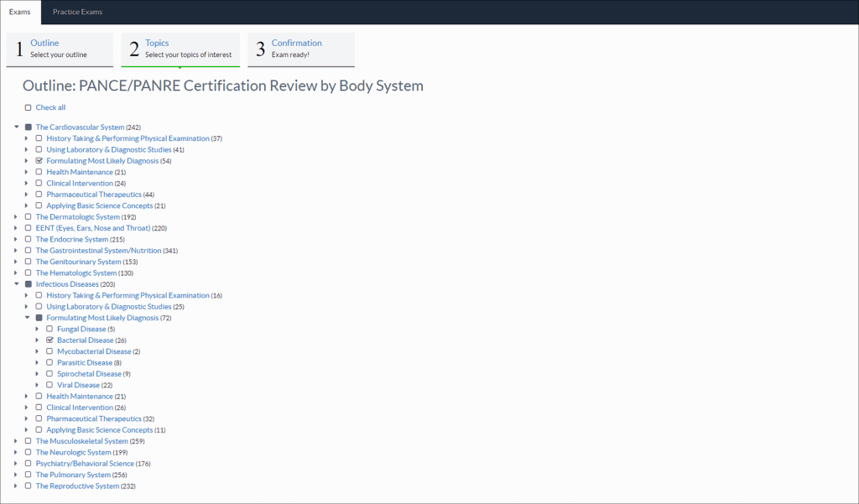Collapse The Cardiovascular System node
859x504 pixels.
click(17, 127)
